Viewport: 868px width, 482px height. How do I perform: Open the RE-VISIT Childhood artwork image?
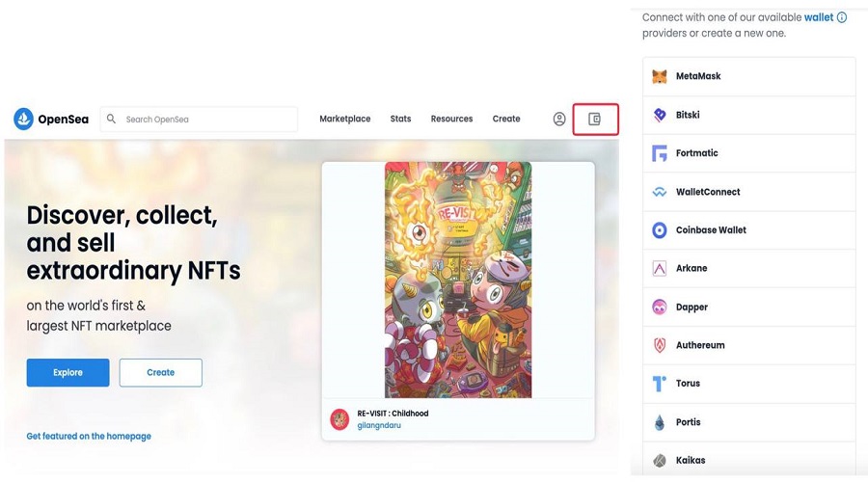458,280
